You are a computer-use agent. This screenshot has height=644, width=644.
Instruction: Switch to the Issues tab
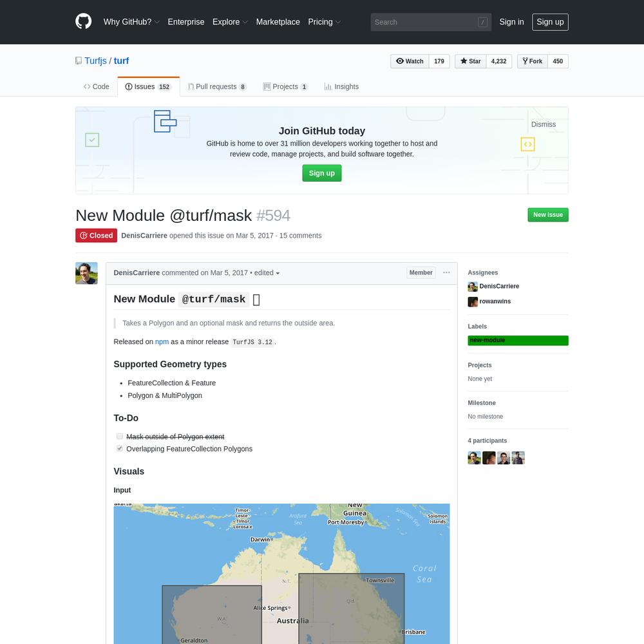coord(148,87)
